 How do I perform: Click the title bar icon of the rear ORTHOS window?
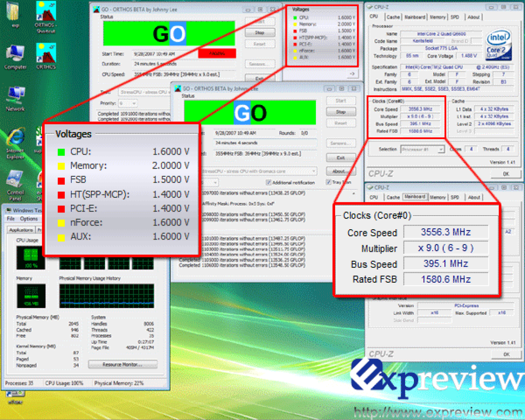(96, 9)
